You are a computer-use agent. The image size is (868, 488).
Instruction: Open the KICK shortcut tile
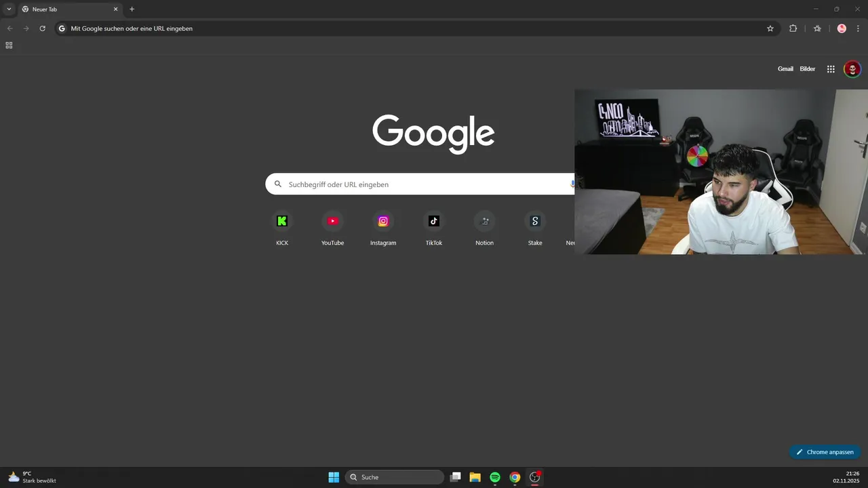[x=282, y=228]
